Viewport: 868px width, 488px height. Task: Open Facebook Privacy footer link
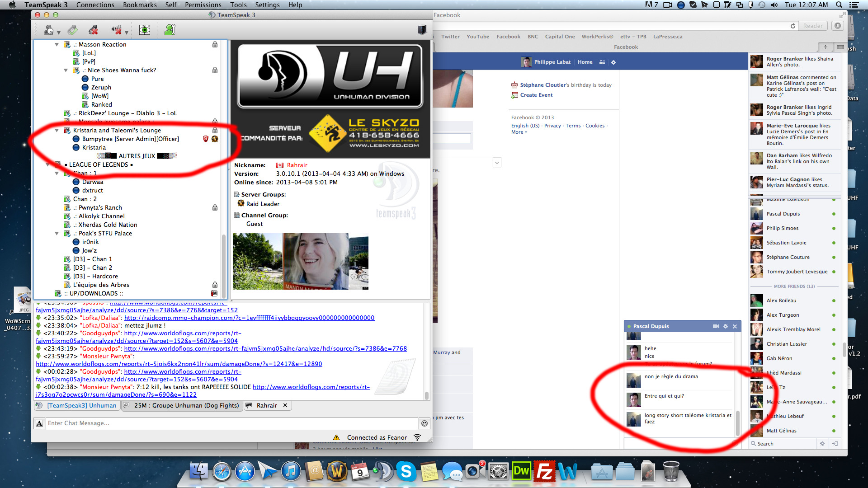pos(552,126)
